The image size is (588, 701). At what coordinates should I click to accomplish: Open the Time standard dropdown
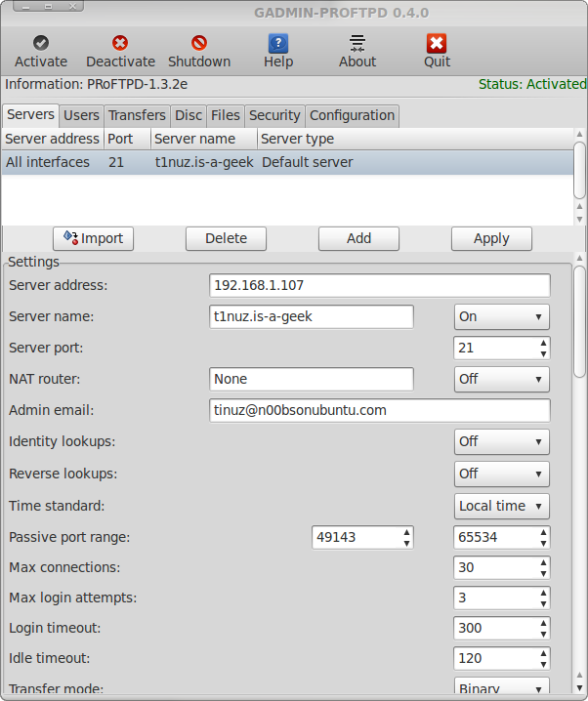click(502, 506)
